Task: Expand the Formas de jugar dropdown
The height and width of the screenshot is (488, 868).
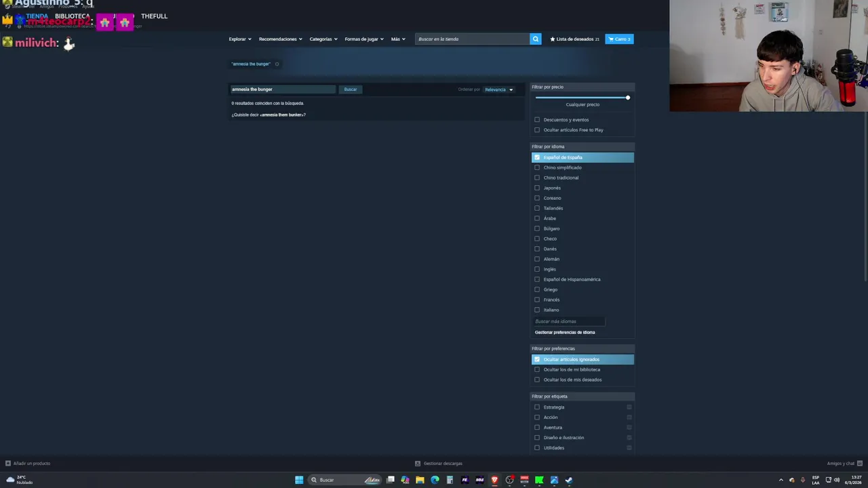Action: point(364,39)
